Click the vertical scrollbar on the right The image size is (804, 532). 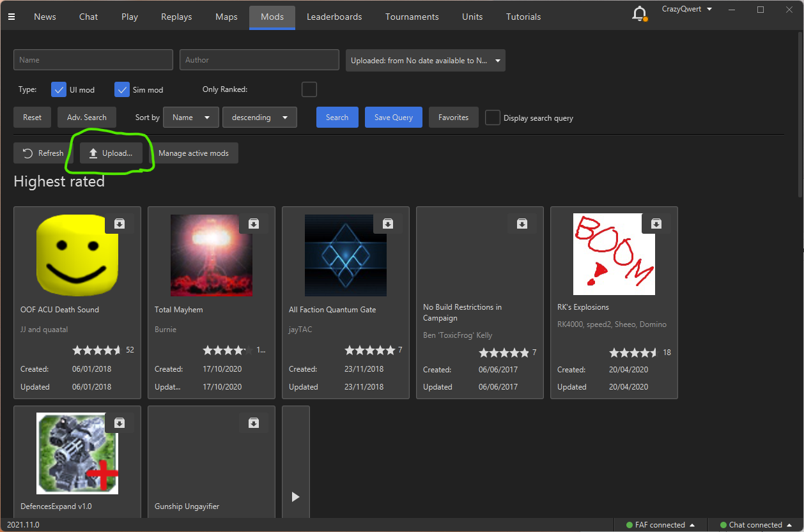801,115
